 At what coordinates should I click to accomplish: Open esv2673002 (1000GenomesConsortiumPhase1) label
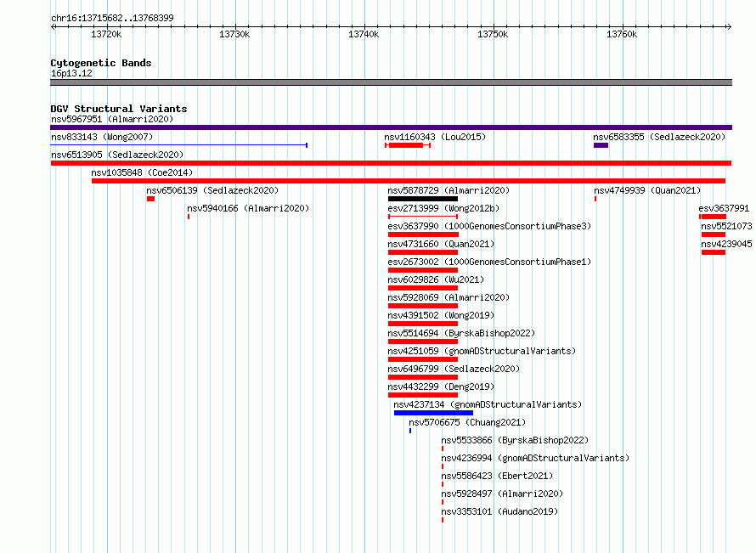coord(489,262)
